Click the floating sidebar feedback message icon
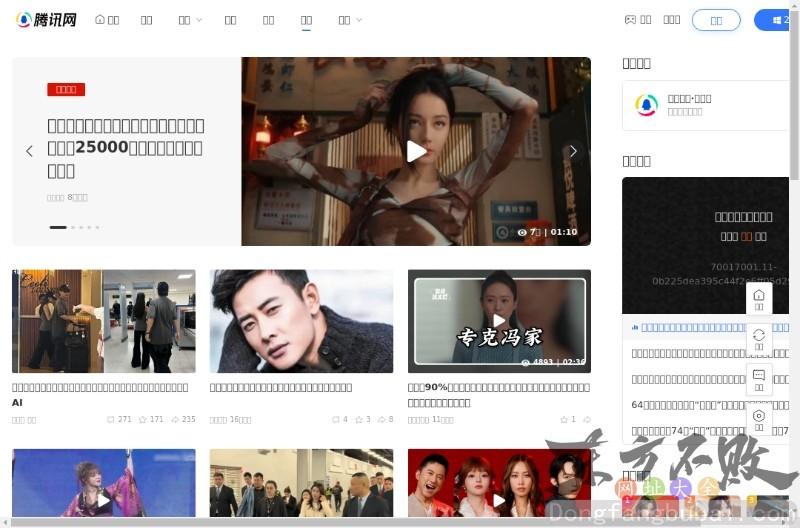This screenshot has width=800, height=528. point(759,376)
